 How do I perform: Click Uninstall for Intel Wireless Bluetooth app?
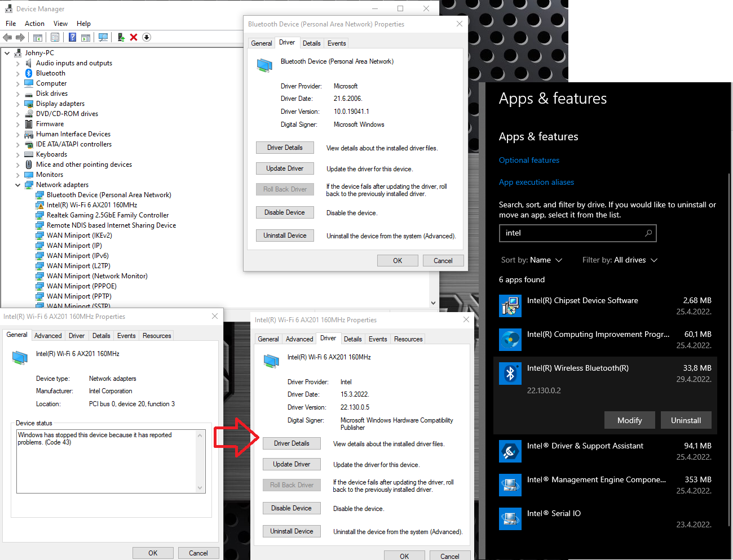click(686, 420)
